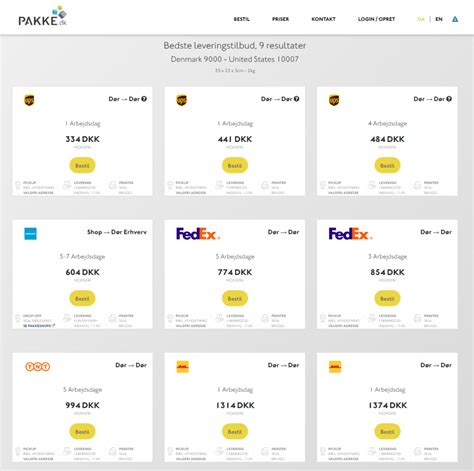Order the 1374 DKK DHL delivery
This screenshot has height=471, width=474.
click(x=387, y=431)
